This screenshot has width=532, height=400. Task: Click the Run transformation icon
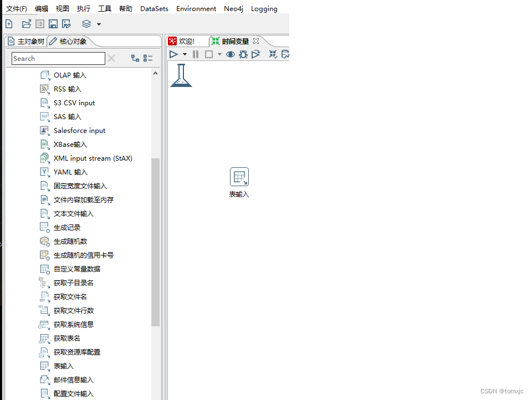173,54
